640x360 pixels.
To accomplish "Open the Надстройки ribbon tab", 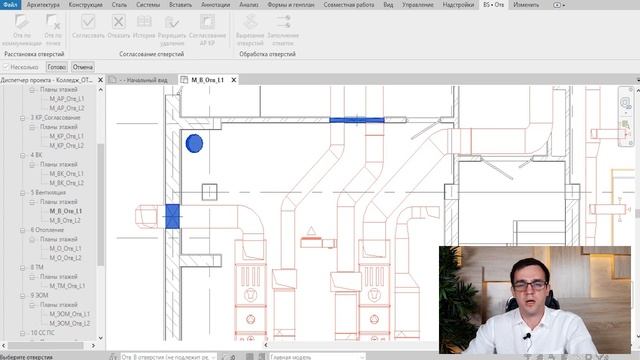I will [458, 5].
